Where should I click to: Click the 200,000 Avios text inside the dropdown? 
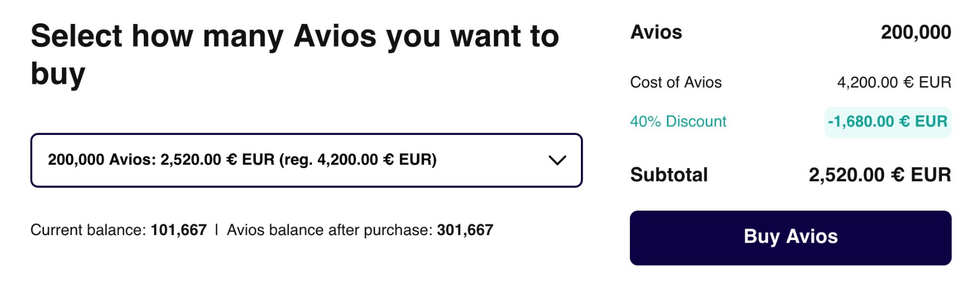[x=101, y=160]
